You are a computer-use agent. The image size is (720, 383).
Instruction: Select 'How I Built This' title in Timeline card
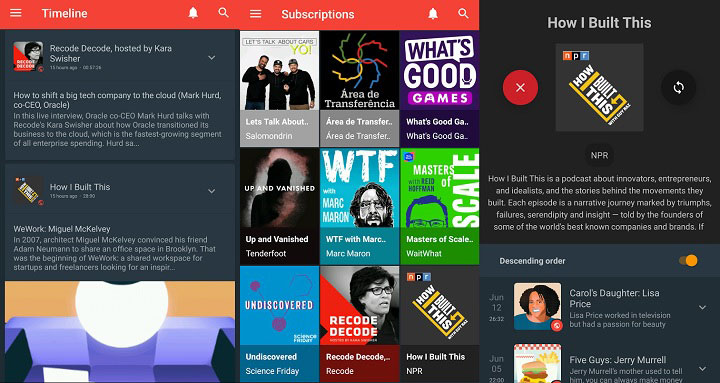[x=80, y=187]
